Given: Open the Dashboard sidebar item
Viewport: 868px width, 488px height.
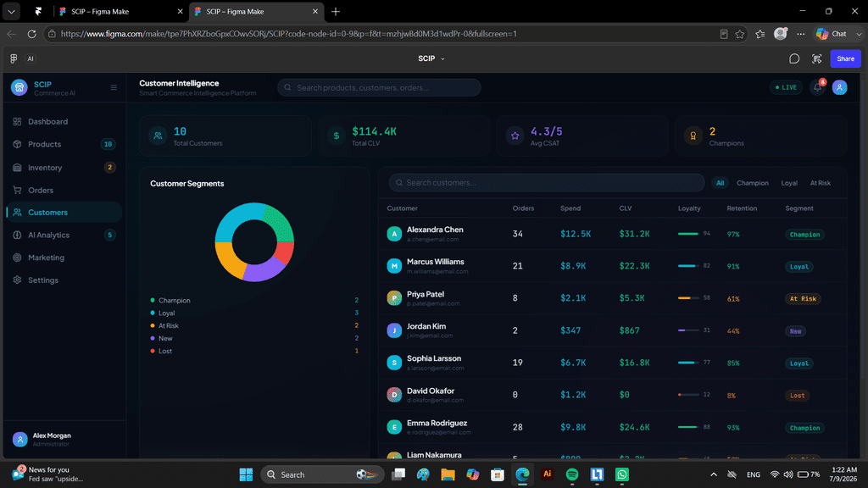Looking at the screenshot, I should (64, 121).
